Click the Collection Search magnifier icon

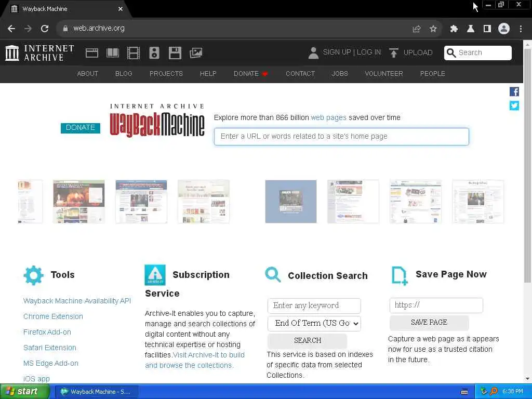click(273, 274)
